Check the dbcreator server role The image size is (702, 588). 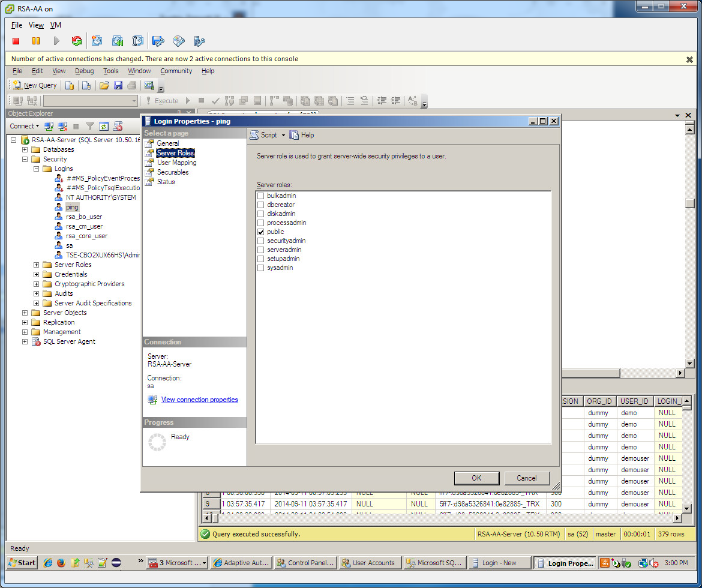click(x=260, y=205)
